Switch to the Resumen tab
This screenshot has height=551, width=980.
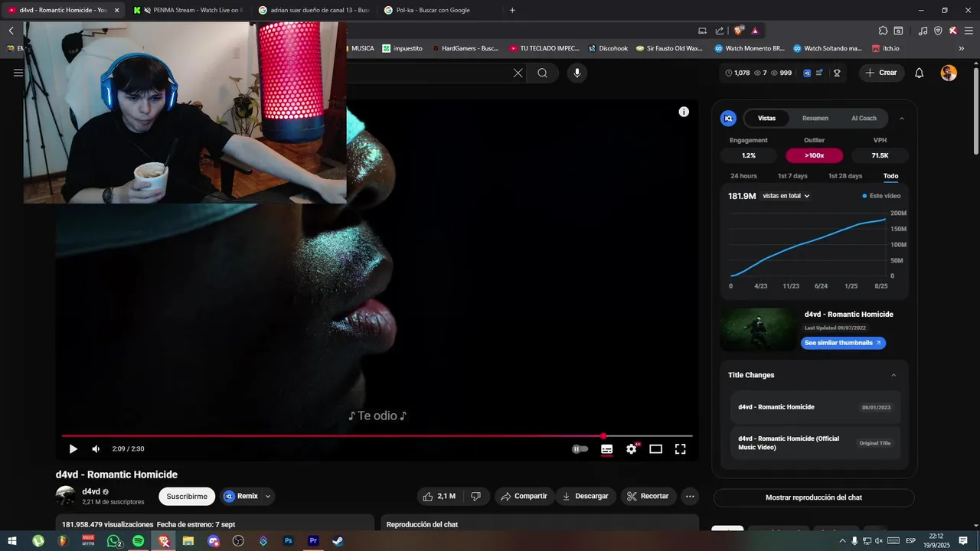coord(815,119)
